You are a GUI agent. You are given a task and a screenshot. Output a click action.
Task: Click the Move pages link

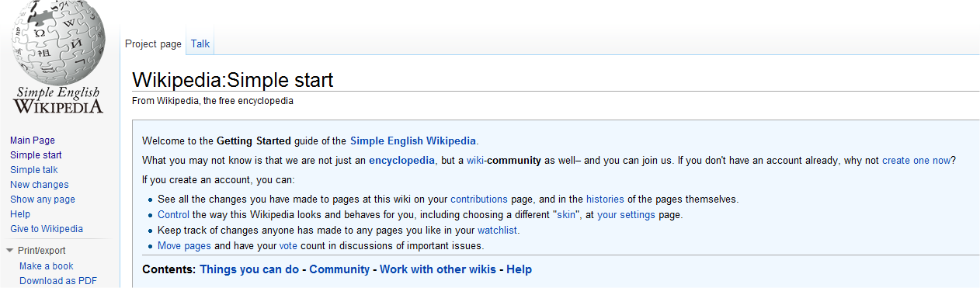(184, 246)
